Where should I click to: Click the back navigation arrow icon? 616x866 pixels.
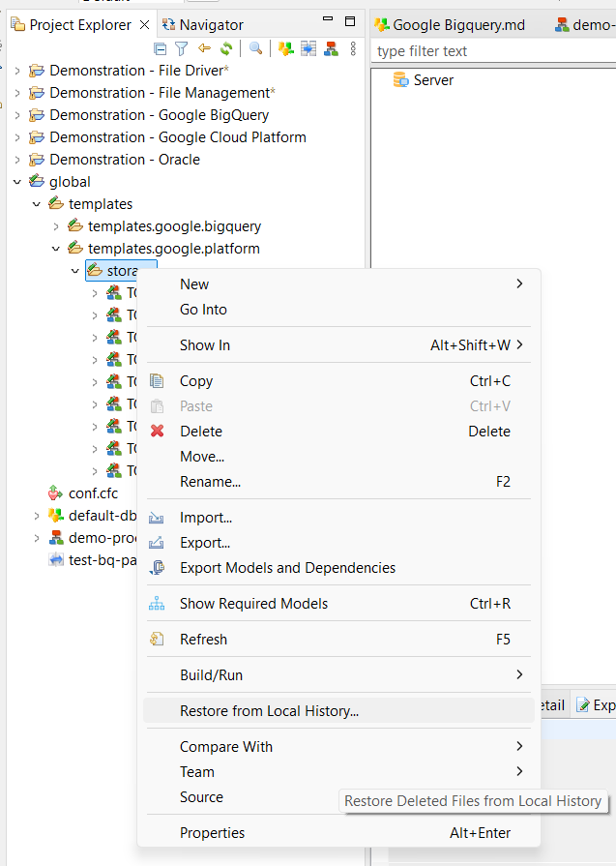coord(203,47)
